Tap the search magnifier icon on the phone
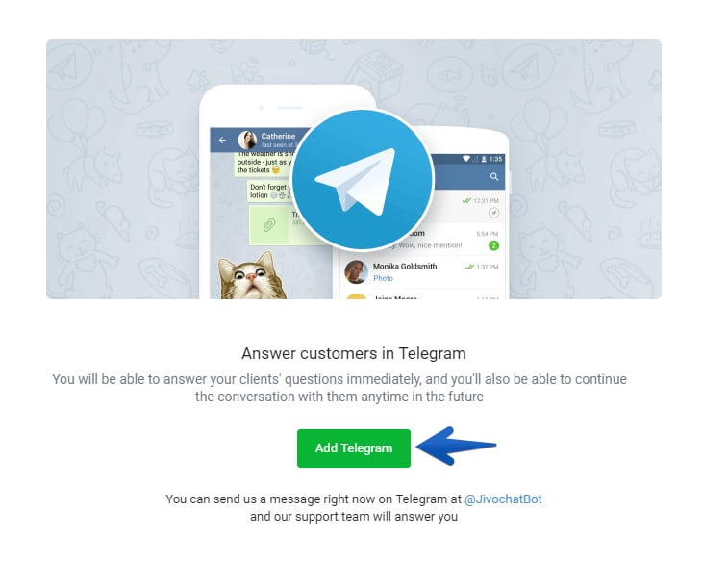Screen dimensions: 728x563 pos(494,176)
